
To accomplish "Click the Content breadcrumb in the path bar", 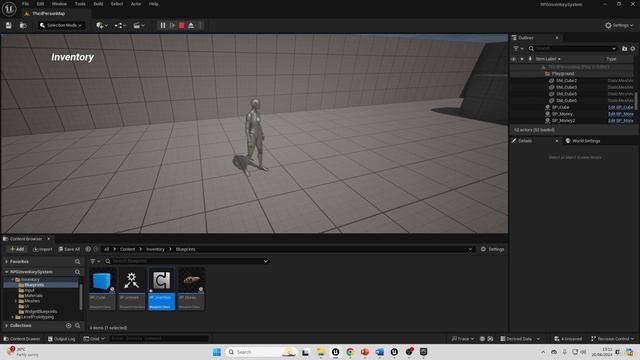I will [x=127, y=249].
